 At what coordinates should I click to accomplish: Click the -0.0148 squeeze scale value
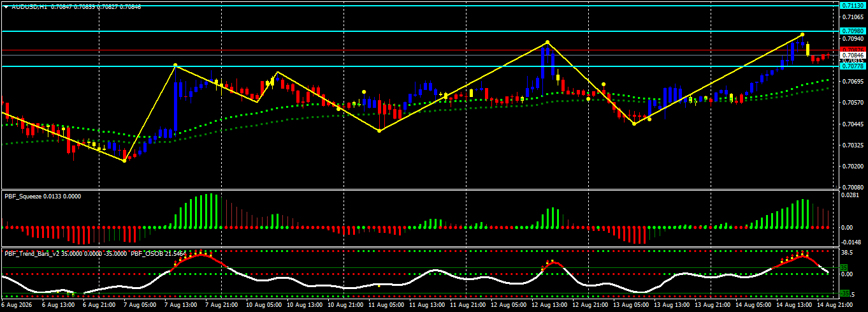point(852,242)
